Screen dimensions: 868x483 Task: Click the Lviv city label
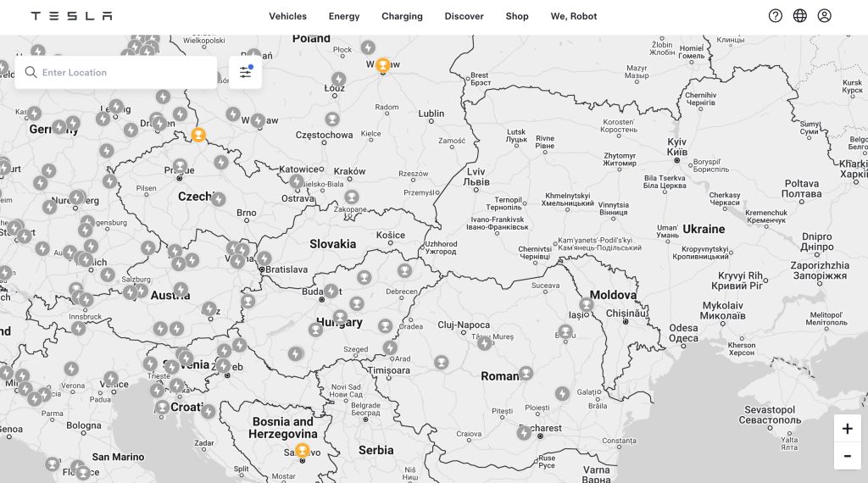(476, 176)
